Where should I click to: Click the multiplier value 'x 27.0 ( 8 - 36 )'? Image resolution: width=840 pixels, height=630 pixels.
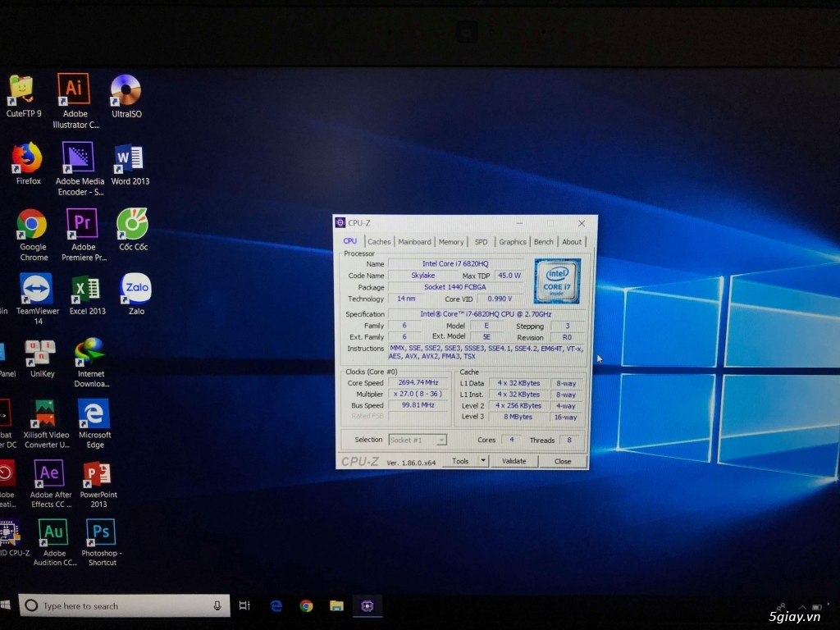(418, 394)
